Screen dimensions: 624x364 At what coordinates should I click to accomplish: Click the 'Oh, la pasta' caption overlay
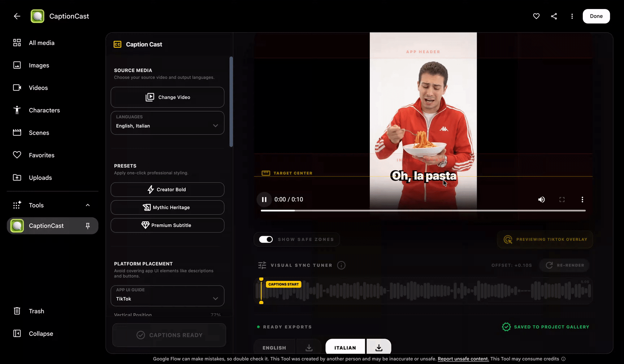pyautogui.click(x=423, y=176)
